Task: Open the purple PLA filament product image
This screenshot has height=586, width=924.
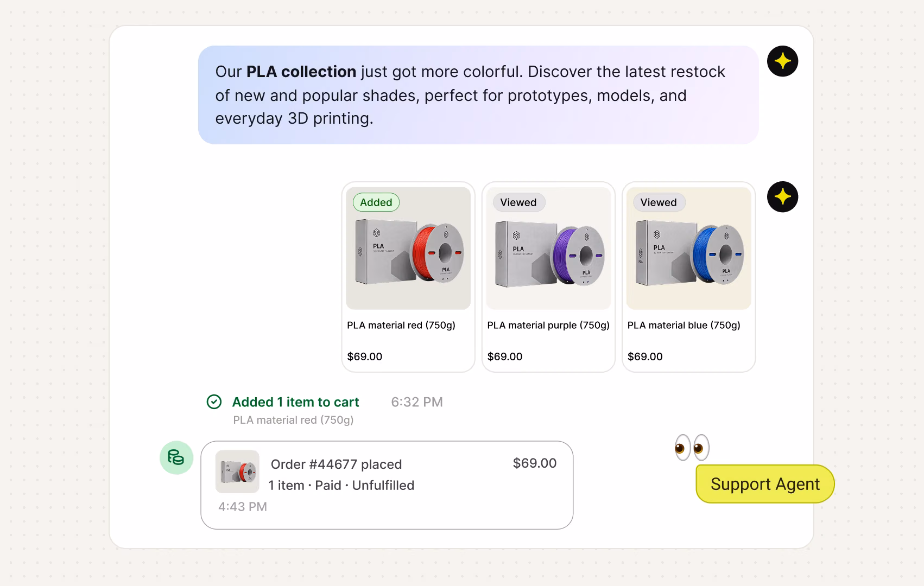Action: (x=548, y=249)
